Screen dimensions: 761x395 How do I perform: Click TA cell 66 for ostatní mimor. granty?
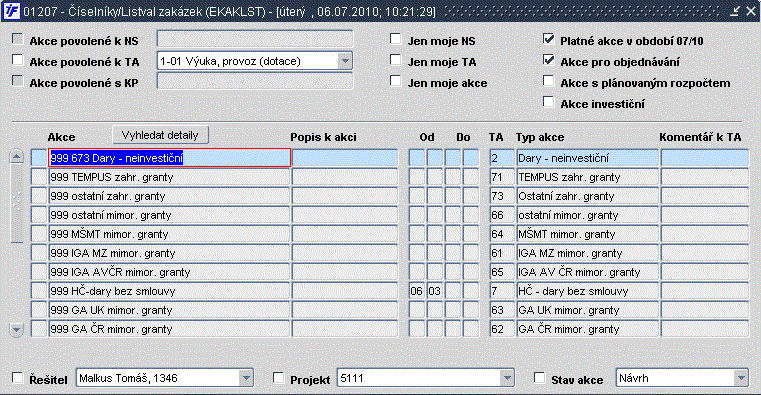(502, 215)
